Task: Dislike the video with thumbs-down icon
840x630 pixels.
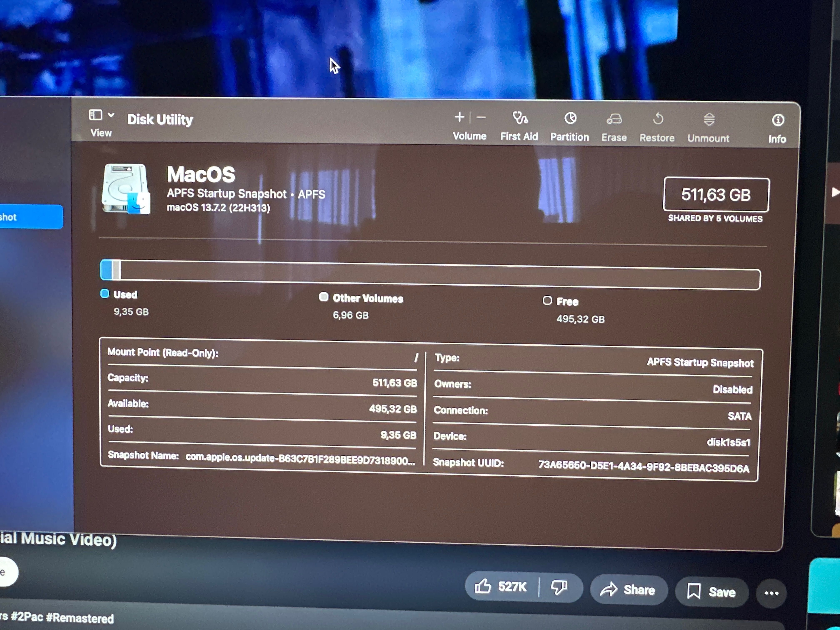Action: [x=559, y=587]
